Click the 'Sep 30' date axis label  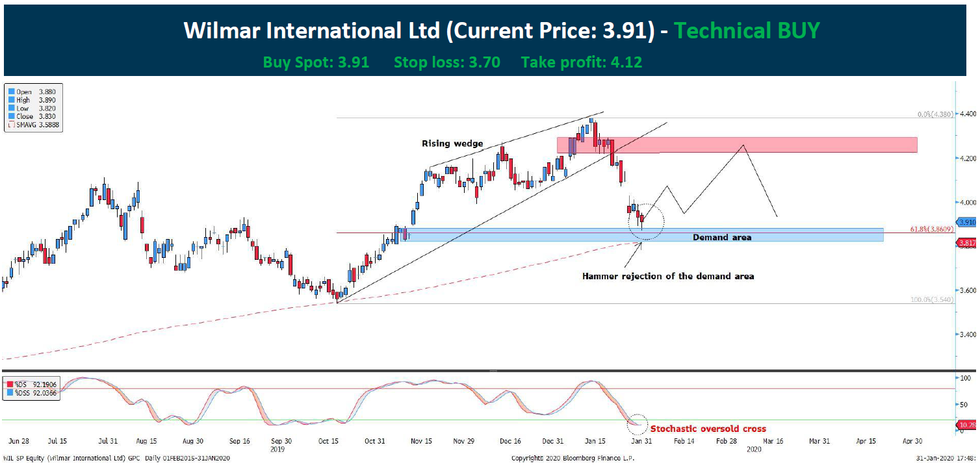pyautogui.click(x=281, y=441)
